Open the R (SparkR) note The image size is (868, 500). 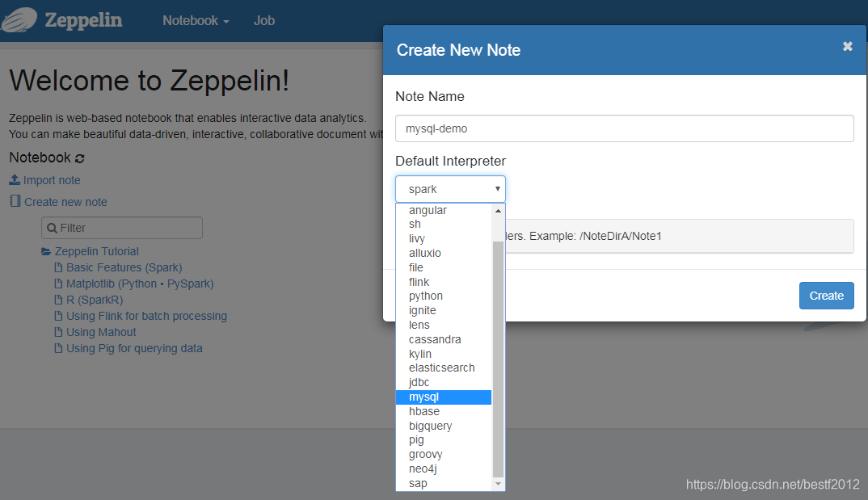[95, 300]
